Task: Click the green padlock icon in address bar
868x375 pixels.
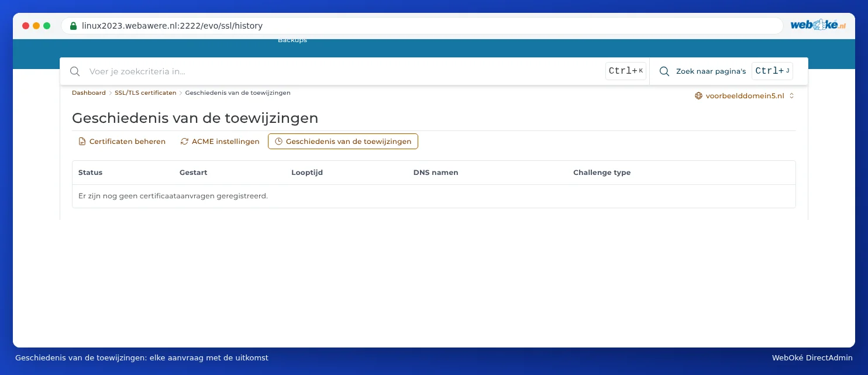Action: [x=73, y=26]
